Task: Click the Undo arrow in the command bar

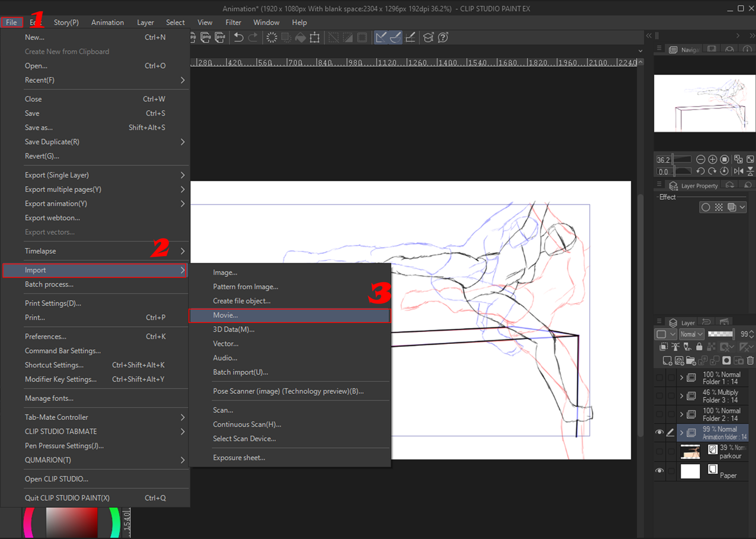Action: pyautogui.click(x=238, y=37)
